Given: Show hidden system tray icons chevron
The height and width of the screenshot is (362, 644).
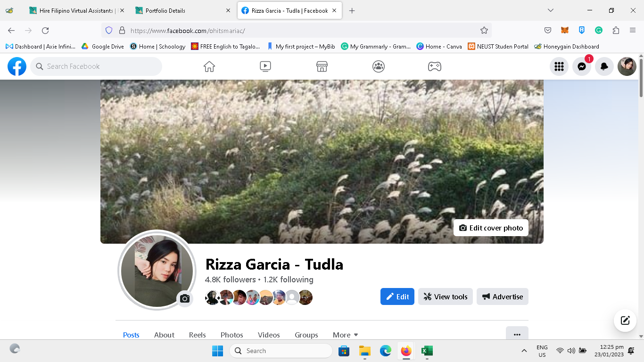Looking at the screenshot, I should tap(524, 351).
